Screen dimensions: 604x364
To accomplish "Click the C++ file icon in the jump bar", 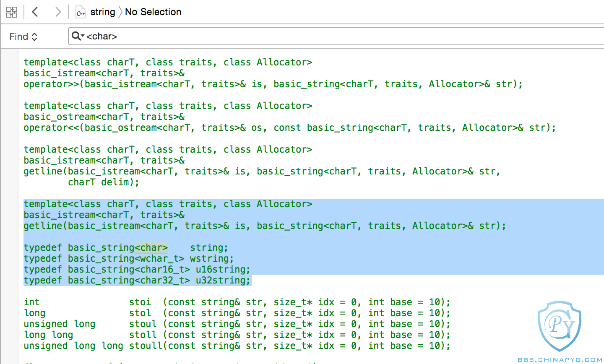I will click(81, 12).
